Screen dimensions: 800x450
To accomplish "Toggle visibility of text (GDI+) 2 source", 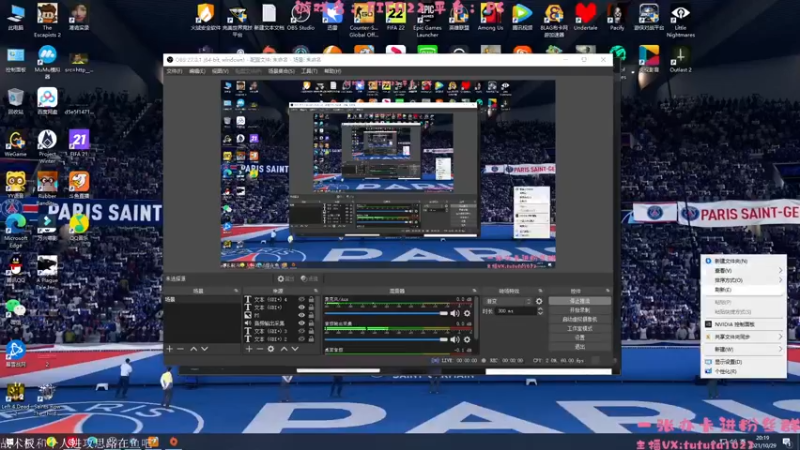I will pos(302,339).
